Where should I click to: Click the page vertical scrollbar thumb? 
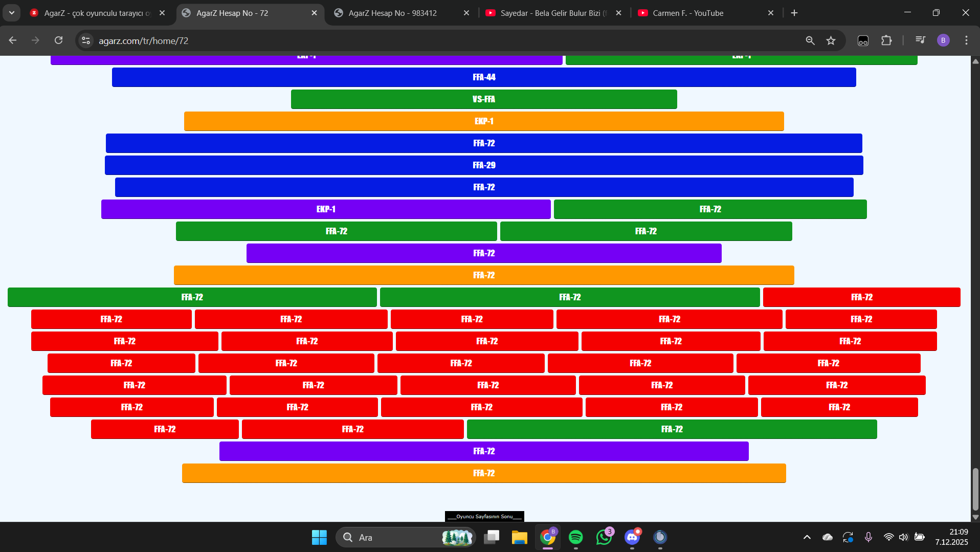(975, 489)
